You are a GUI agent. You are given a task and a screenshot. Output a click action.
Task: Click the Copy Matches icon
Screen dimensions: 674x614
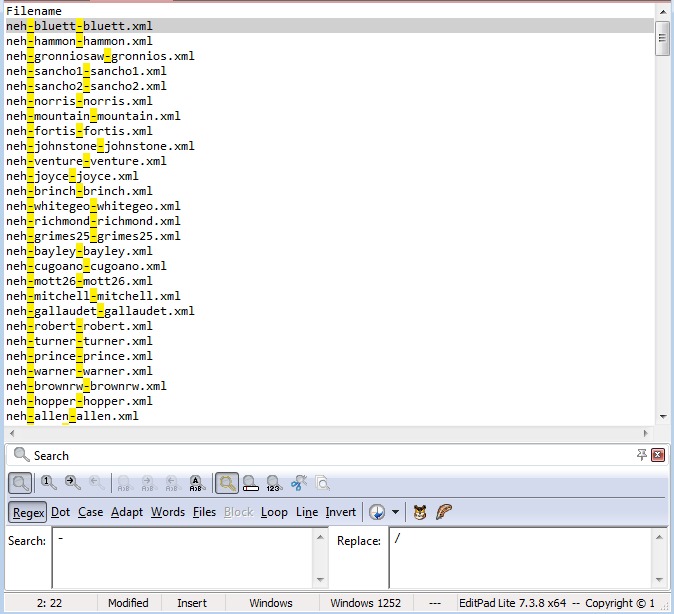pos(322,483)
